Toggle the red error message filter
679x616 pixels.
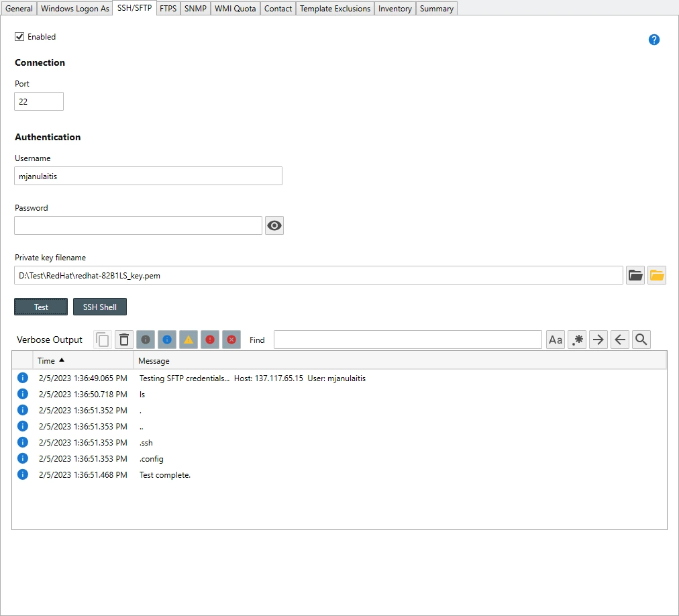pos(210,340)
